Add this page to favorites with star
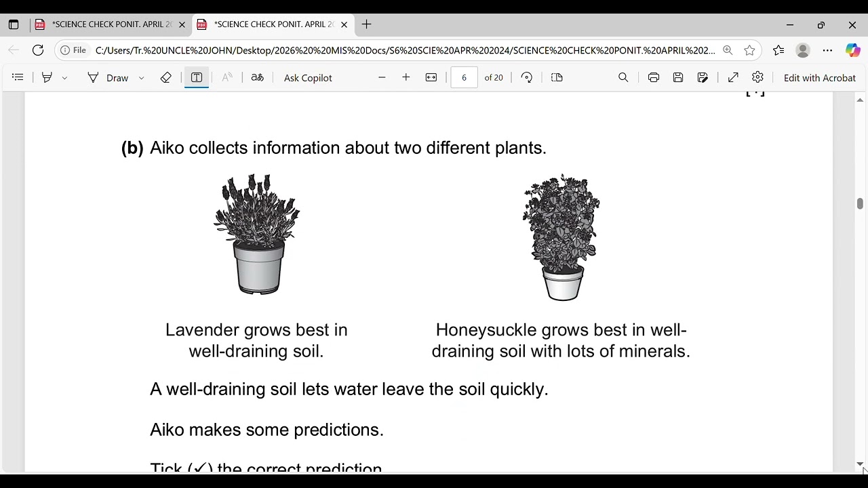 pyautogui.click(x=749, y=50)
